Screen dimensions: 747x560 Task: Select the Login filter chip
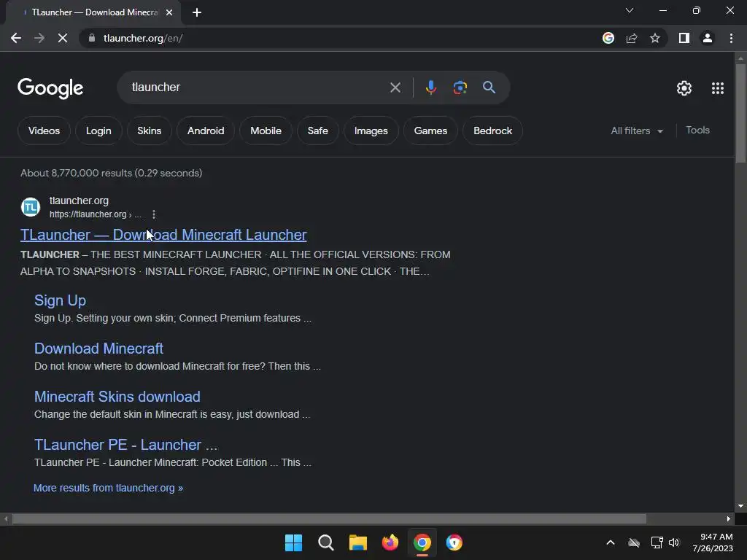coord(98,131)
